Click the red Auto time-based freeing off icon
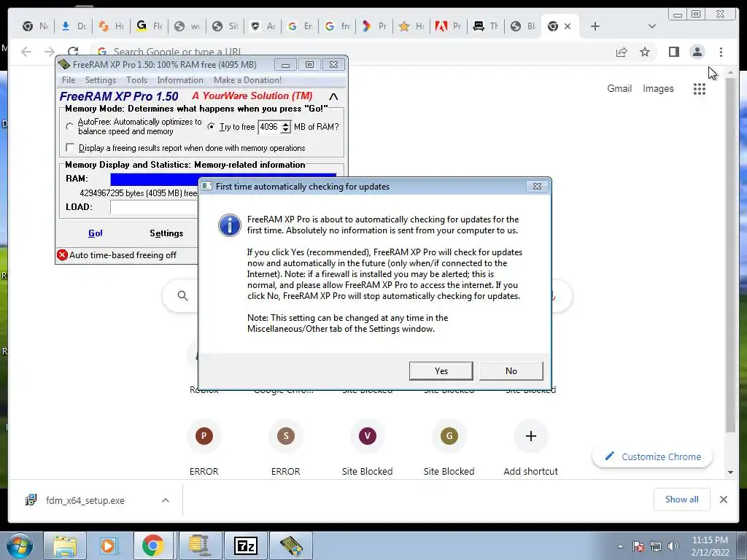This screenshot has width=747, height=560. coord(63,254)
